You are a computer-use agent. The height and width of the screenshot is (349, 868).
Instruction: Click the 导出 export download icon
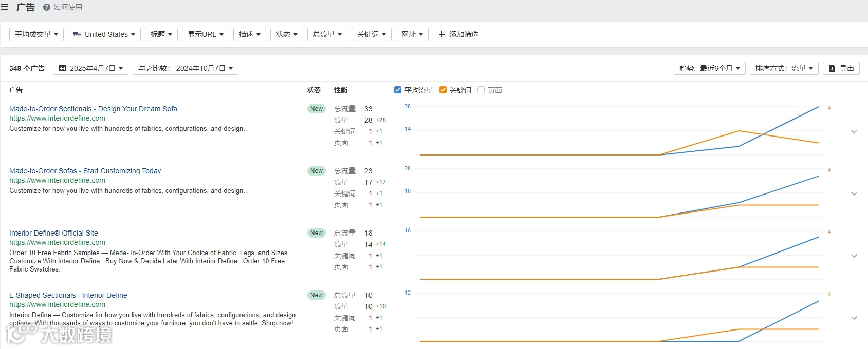pos(832,68)
